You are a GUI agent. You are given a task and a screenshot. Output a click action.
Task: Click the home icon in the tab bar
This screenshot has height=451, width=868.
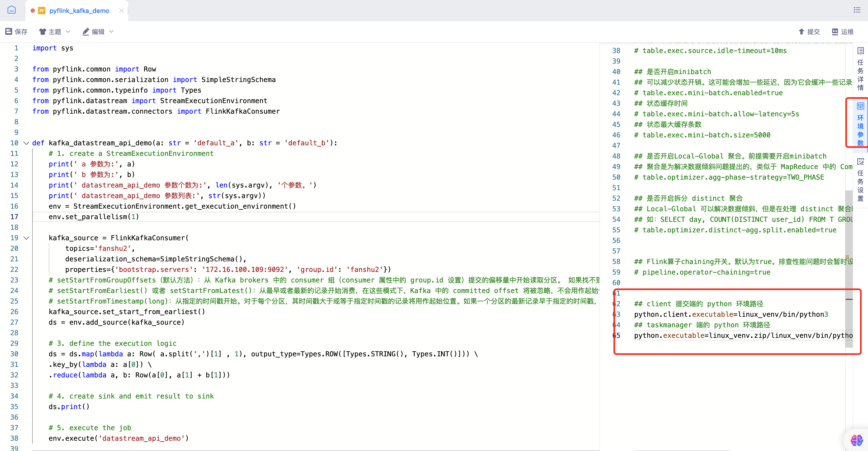[x=11, y=10]
